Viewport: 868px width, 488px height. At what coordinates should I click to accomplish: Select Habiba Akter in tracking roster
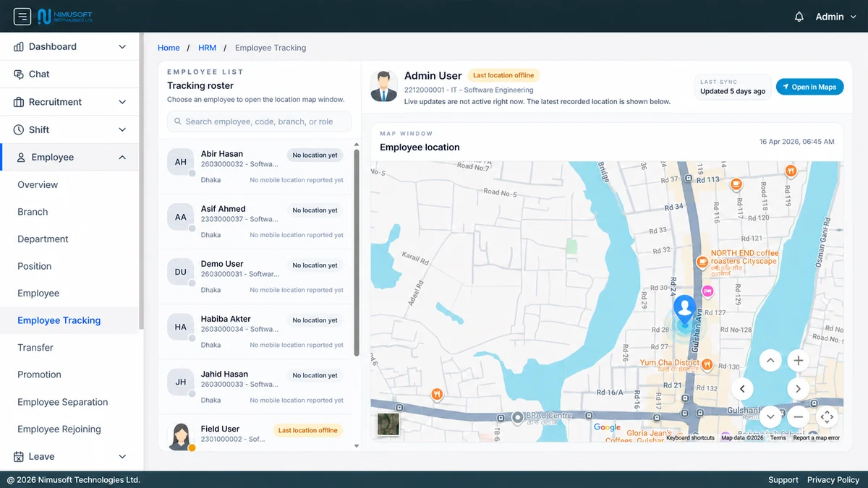tap(255, 331)
